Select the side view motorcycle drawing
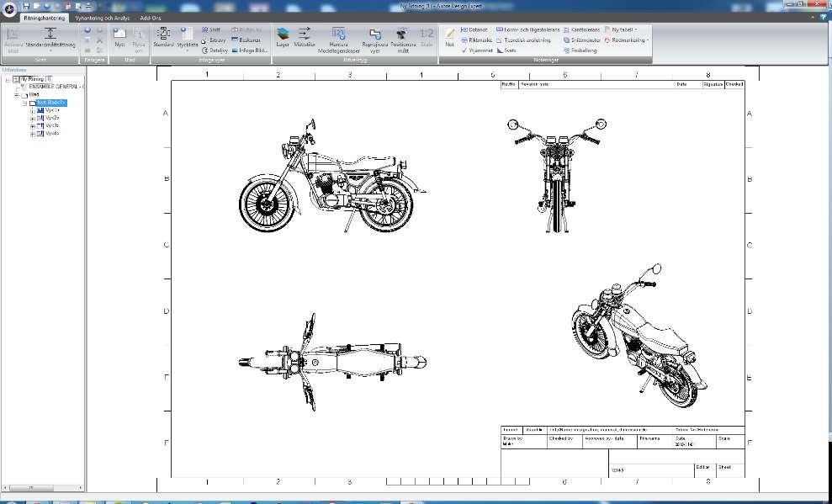 click(x=331, y=176)
